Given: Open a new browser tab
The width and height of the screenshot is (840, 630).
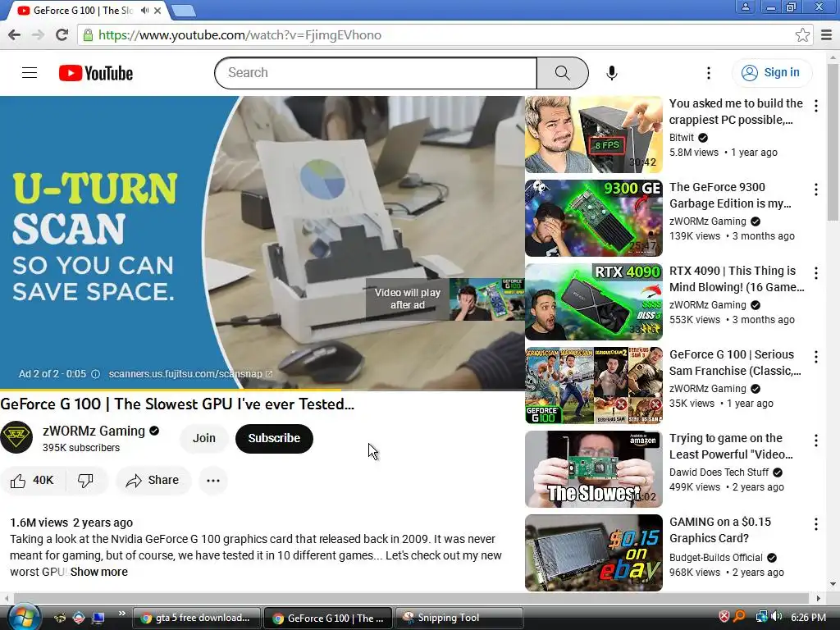Looking at the screenshot, I should [x=185, y=10].
